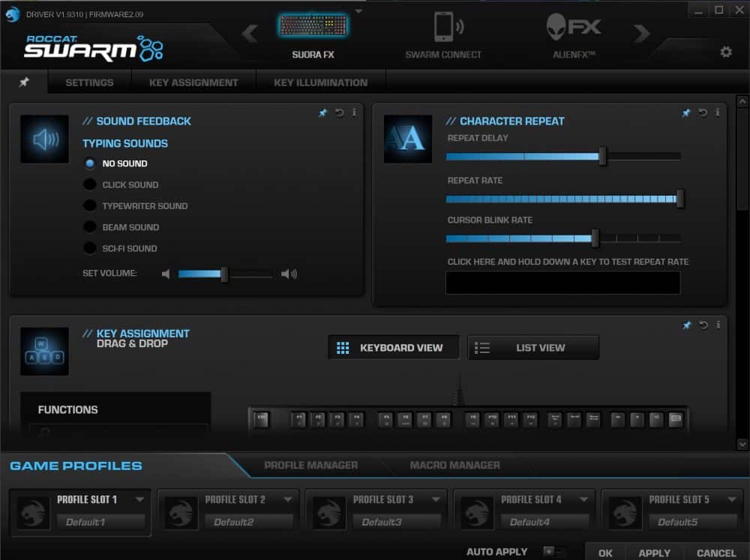Go to previous device with left arrow

pyautogui.click(x=250, y=34)
